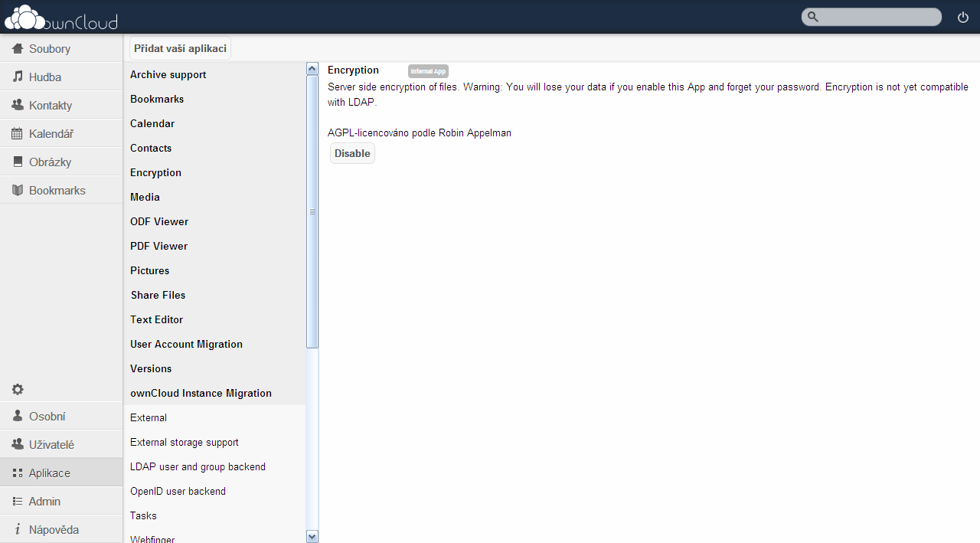Image resolution: width=980 pixels, height=543 pixels.
Task: Select Tasks app entry
Action: [214, 515]
